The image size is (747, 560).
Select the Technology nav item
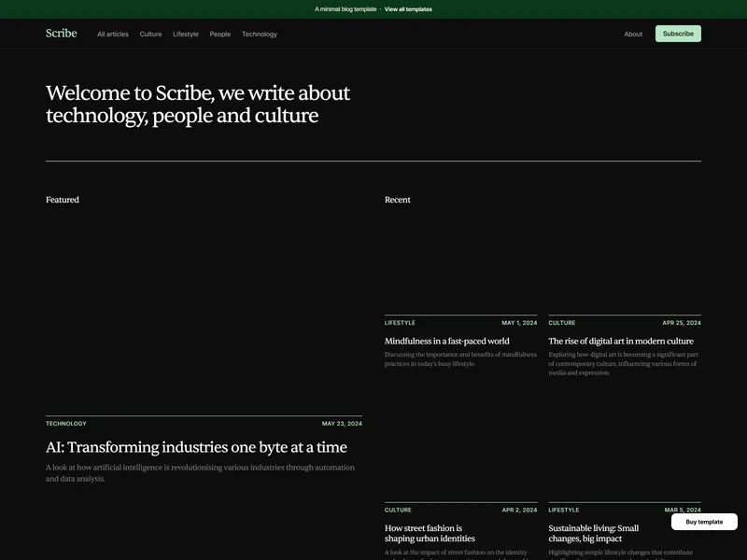click(260, 35)
